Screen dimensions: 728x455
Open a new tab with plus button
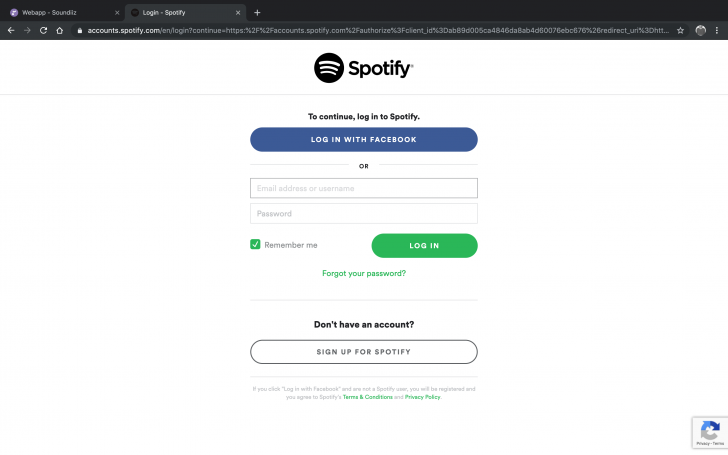(x=257, y=13)
